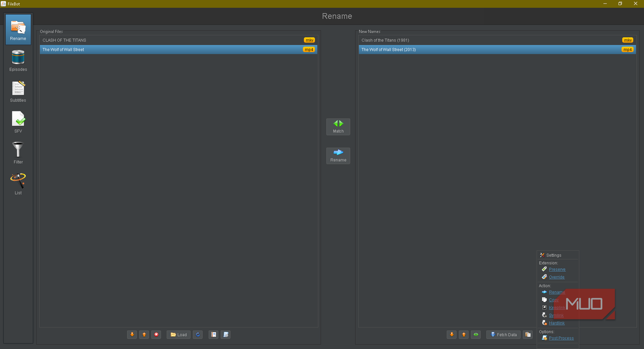Click the green align arrows icon under New Names

[x=476, y=335]
